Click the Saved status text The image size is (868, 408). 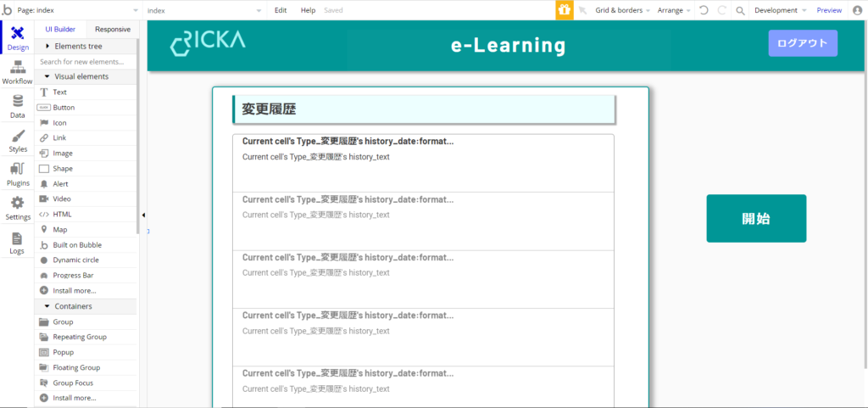pos(333,10)
